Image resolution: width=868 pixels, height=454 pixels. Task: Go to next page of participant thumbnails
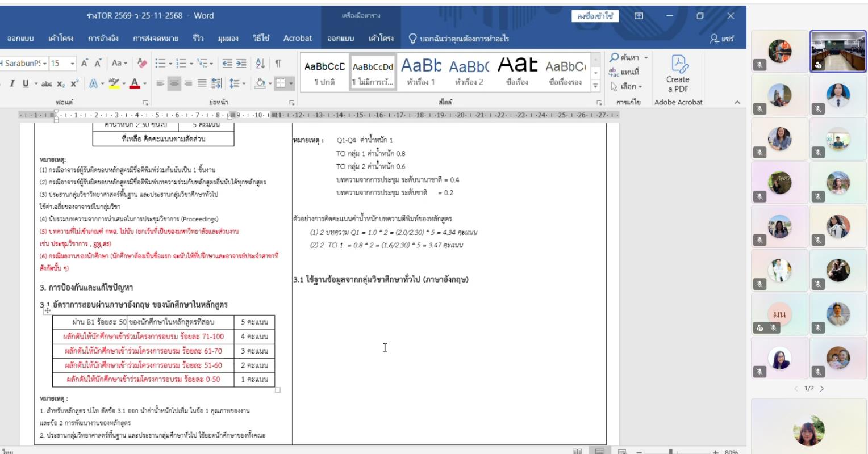[x=822, y=389]
